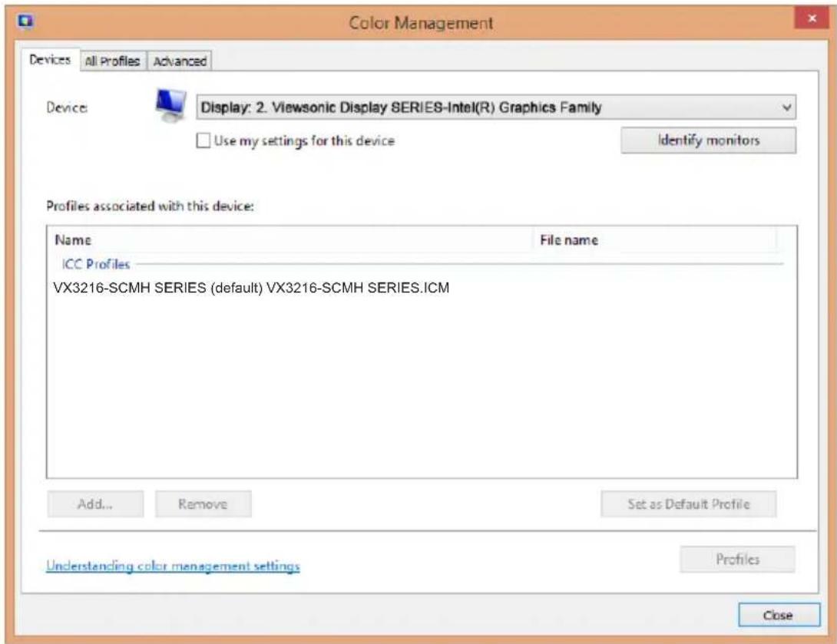Click Set as Default Profile button
The width and height of the screenshot is (837, 644).
pyautogui.click(x=689, y=504)
